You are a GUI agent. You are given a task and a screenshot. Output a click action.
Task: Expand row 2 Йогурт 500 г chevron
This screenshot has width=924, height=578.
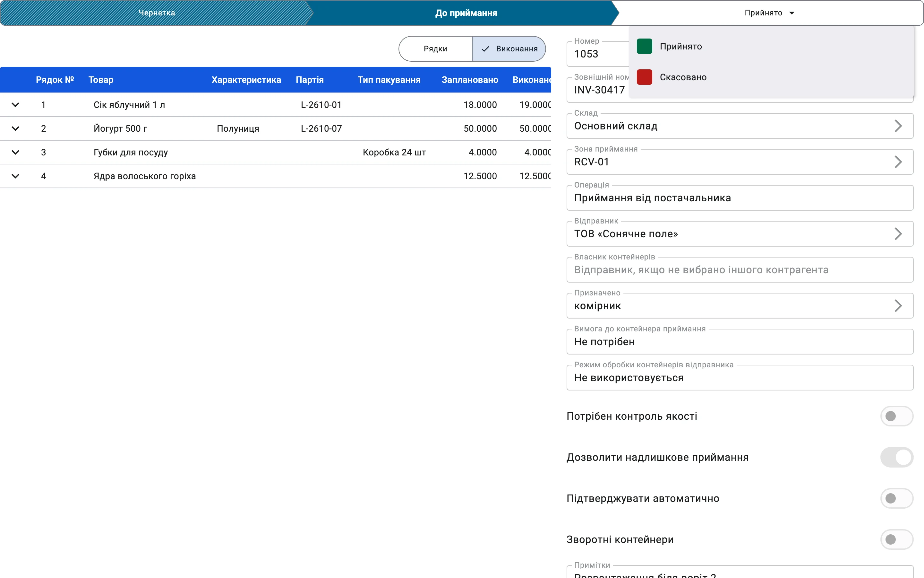(15, 128)
